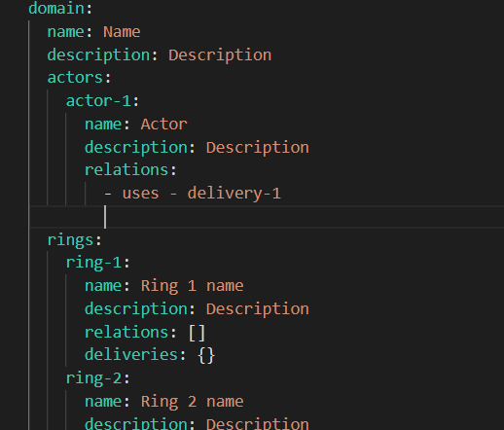504x430 pixels.
Task: Click the empty braces after deliveries
Action: (x=206, y=355)
